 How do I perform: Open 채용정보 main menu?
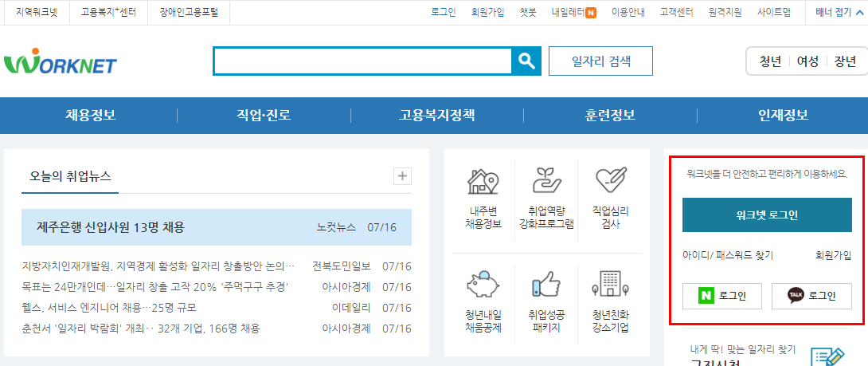click(x=91, y=116)
